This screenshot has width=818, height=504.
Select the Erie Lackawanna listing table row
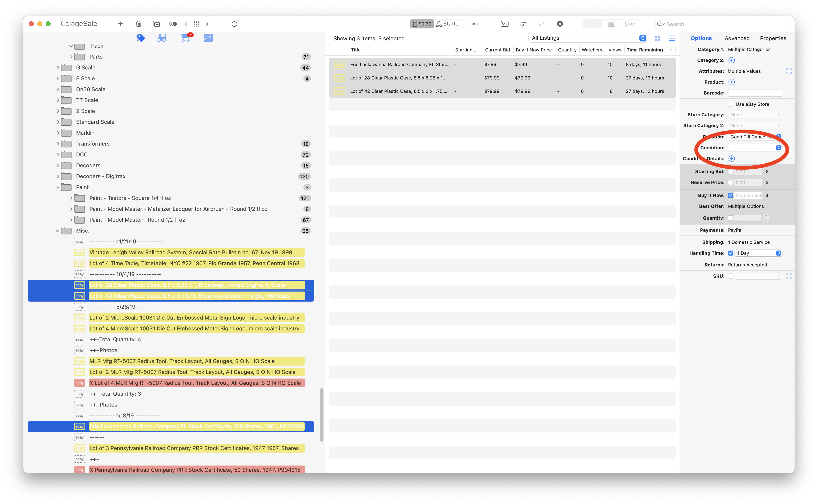[502, 64]
